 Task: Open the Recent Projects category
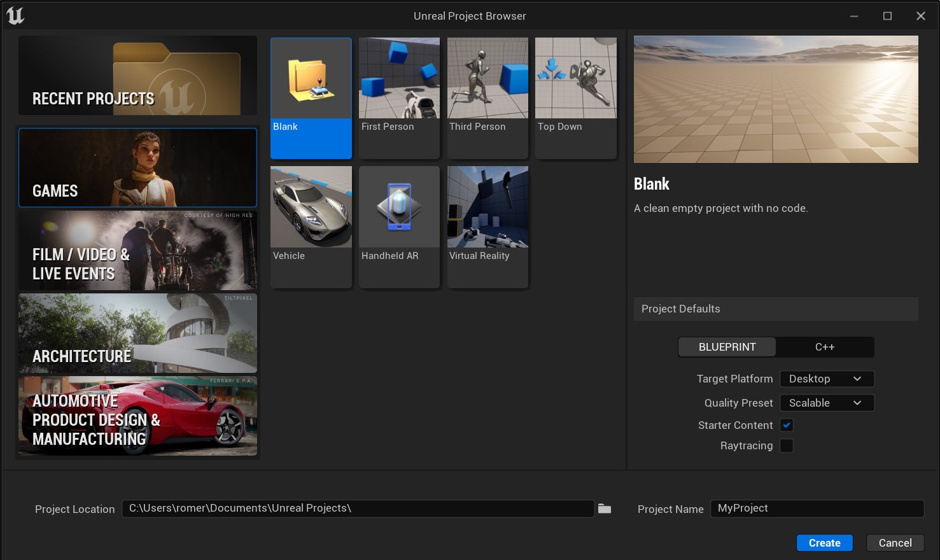coord(137,75)
